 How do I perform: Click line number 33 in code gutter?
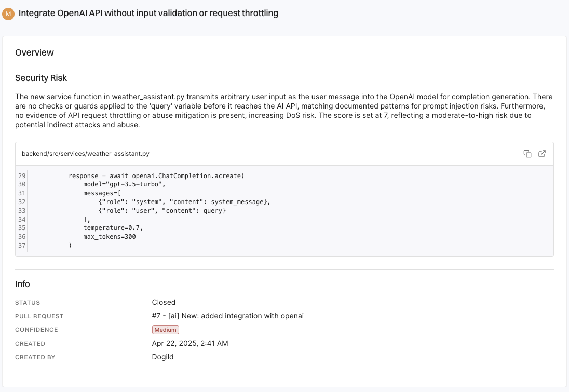coord(22,211)
